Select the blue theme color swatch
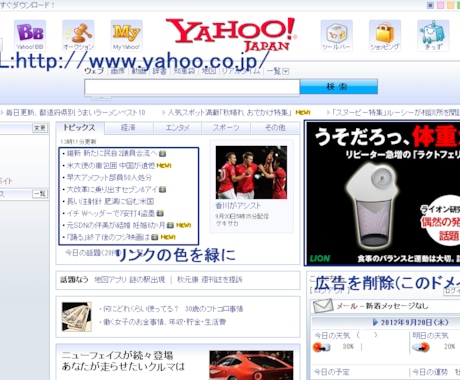Screen dimensions: 460x380 point(430,5)
